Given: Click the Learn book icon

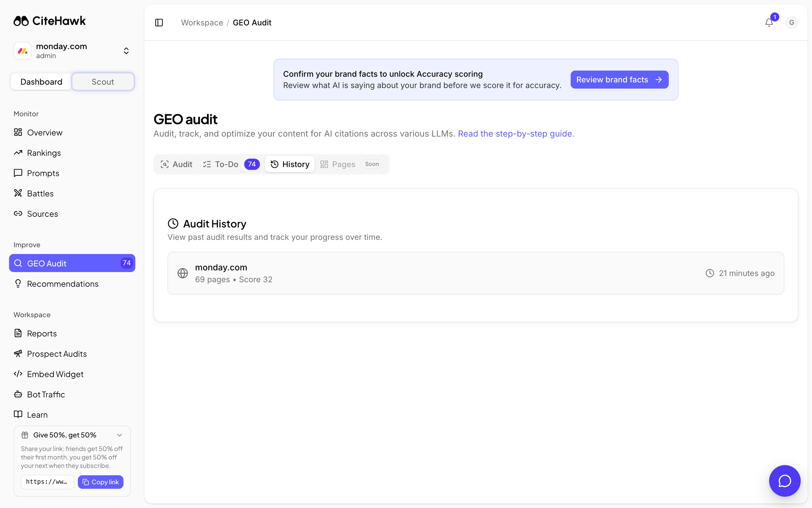Looking at the screenshot, I should pyautogui.click(x=18, y=414).
